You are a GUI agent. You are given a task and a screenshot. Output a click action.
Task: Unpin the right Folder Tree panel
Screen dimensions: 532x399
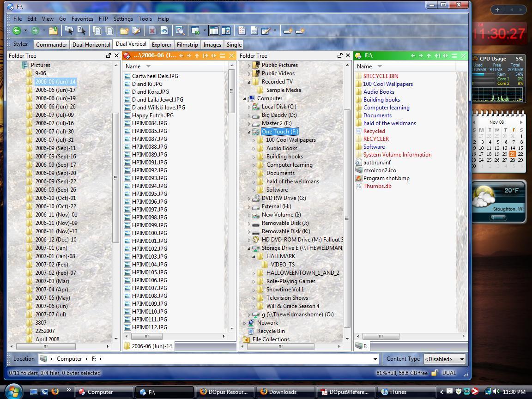340,55
